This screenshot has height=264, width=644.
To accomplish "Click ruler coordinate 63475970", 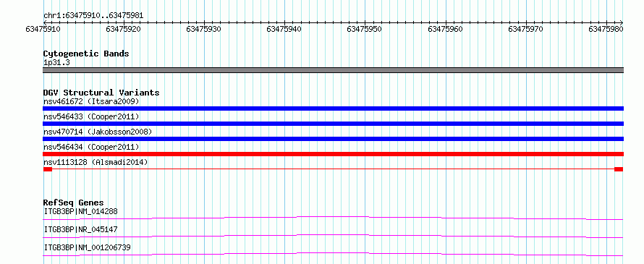I will [526, 29].
